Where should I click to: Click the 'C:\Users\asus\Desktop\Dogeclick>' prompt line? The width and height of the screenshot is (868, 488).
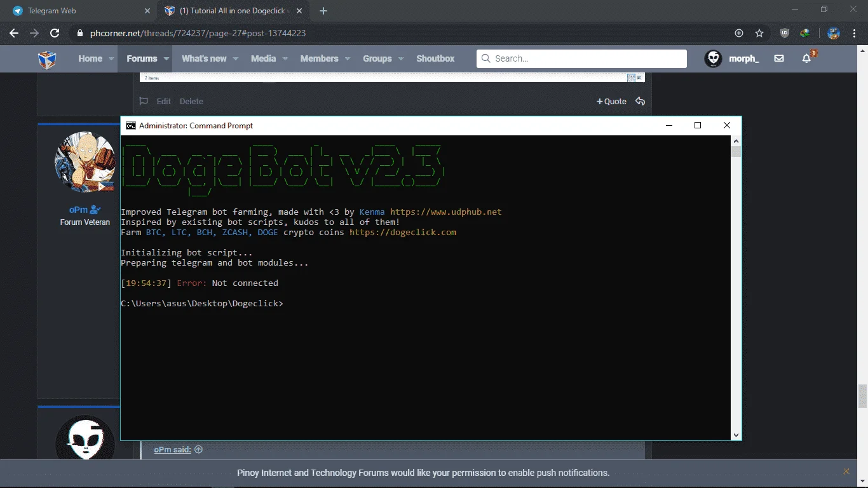pyautogui.click(x=202, y=303)
